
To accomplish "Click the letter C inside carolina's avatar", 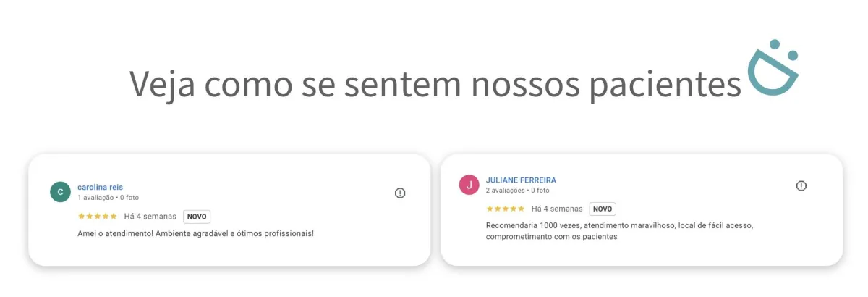I will [x=60, y=192].
